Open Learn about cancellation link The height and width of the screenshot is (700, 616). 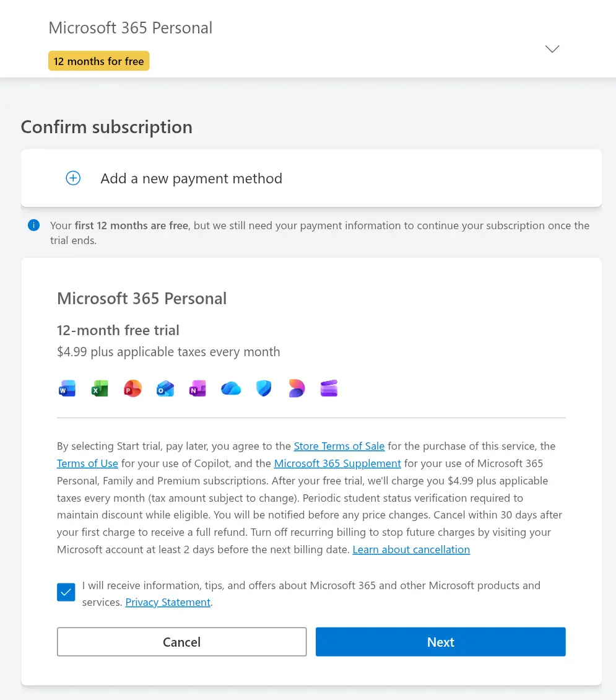pos(411,549)
